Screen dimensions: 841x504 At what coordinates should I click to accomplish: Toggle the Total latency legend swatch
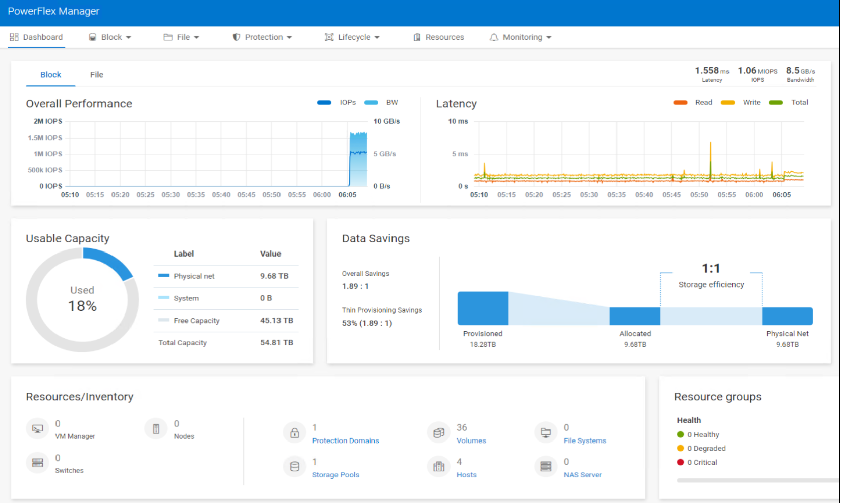776,103
